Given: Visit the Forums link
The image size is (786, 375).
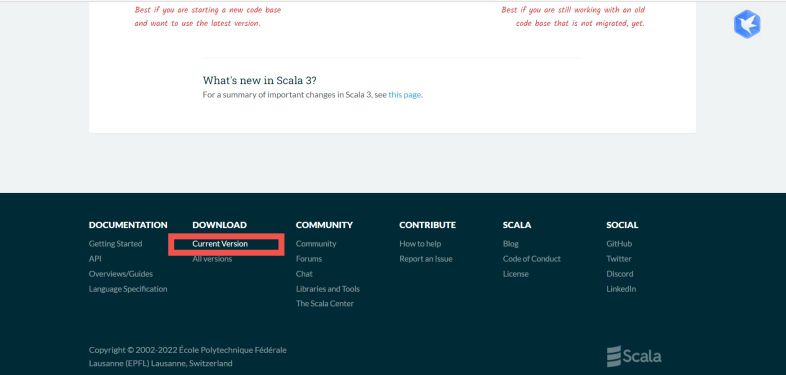Looking at the screenshot, I should tap(309, 259).
